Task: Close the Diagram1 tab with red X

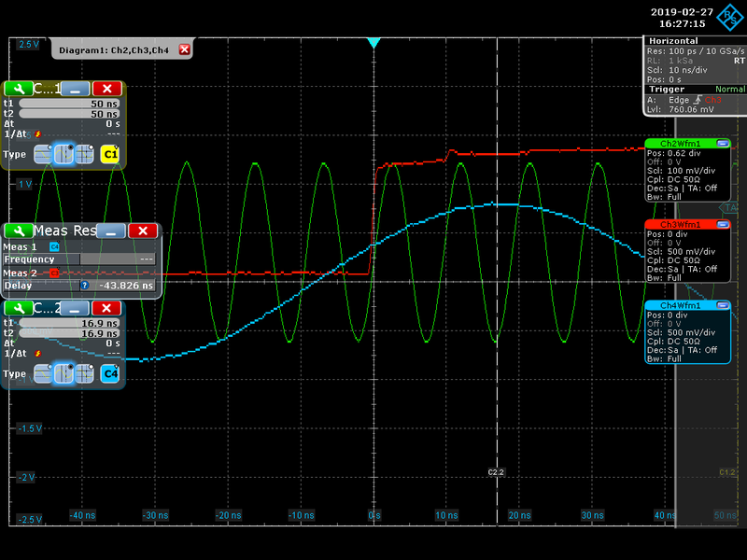Action: click(x=184, y=49)
